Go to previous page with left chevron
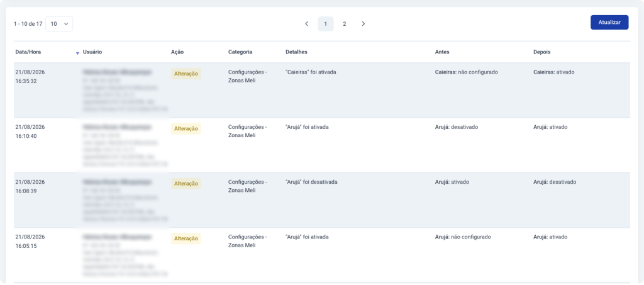 (306, 24)
